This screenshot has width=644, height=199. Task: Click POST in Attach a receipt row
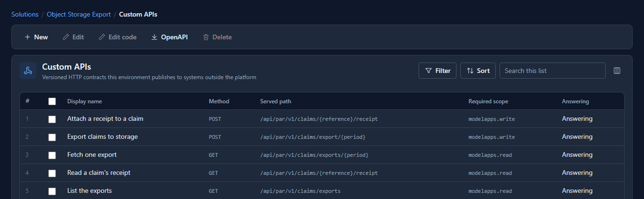[x=215, y=119]
